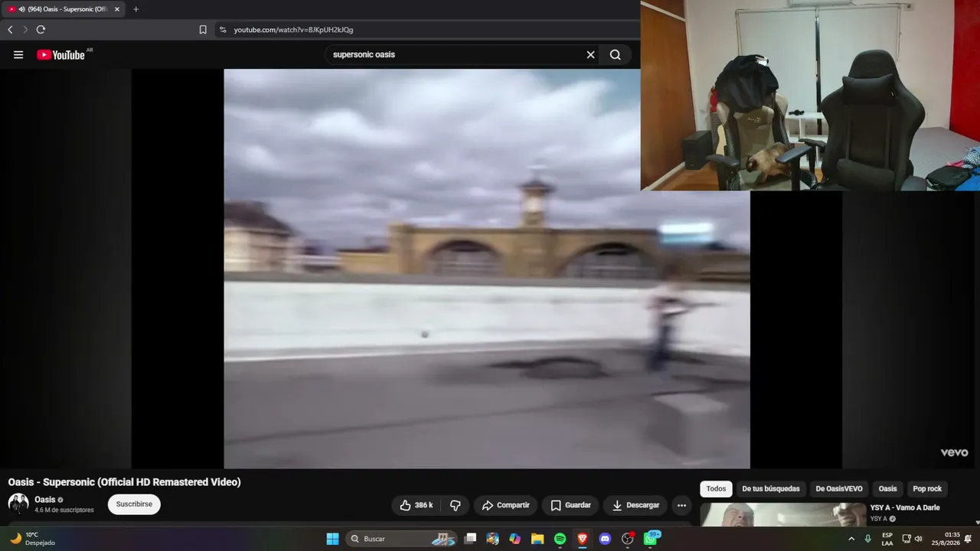Reload the page with the refresh icon
The image size is (980, 551).
[41, 30]
